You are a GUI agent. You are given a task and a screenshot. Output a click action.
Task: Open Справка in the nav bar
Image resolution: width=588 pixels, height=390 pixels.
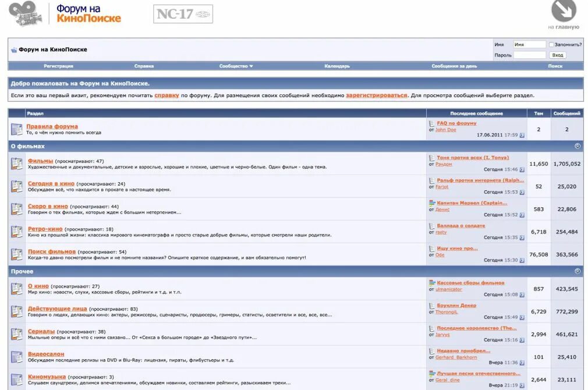point(144,66)
